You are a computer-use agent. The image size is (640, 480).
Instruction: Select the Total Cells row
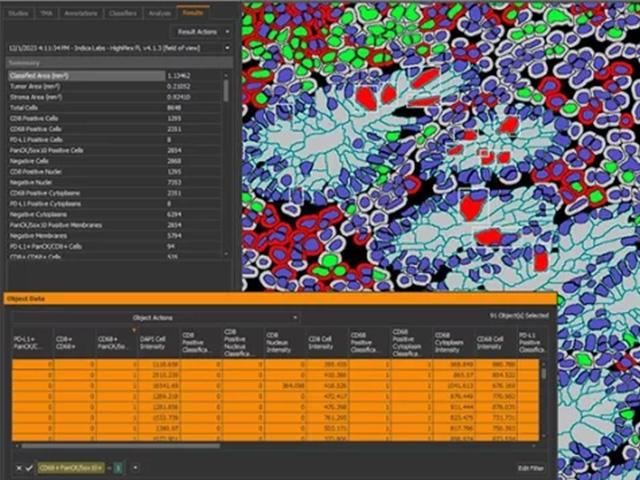point(114,108)
